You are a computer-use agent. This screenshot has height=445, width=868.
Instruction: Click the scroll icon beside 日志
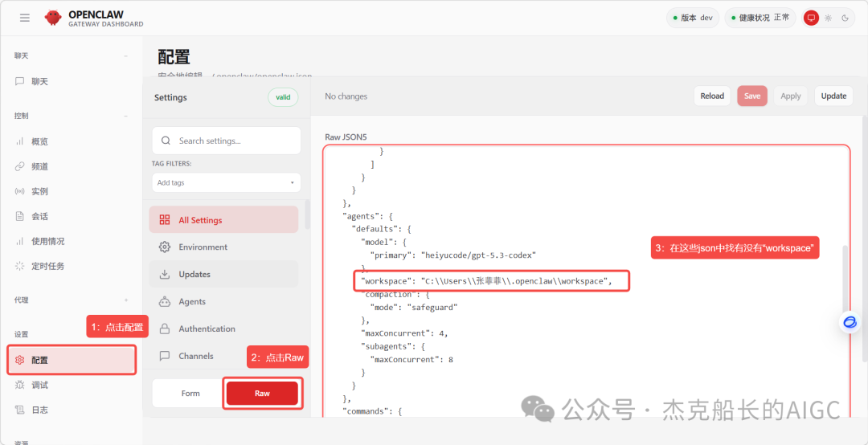coord(20,410)
